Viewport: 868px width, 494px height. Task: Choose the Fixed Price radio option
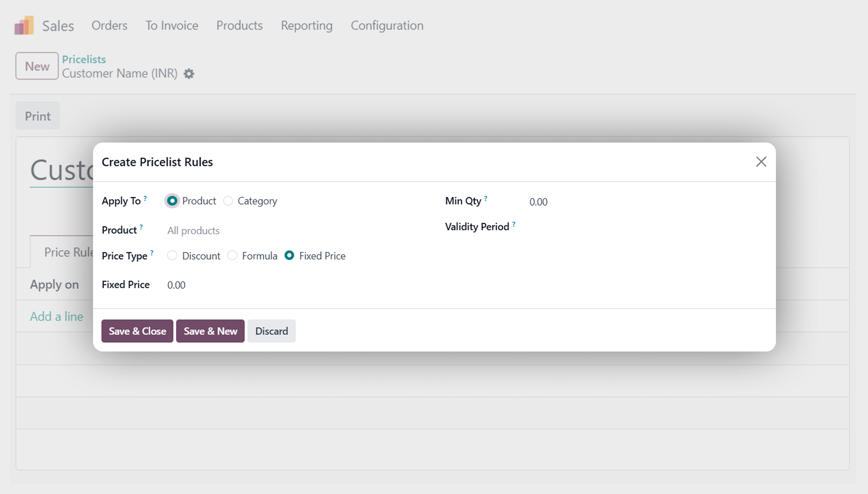(289, 255)
